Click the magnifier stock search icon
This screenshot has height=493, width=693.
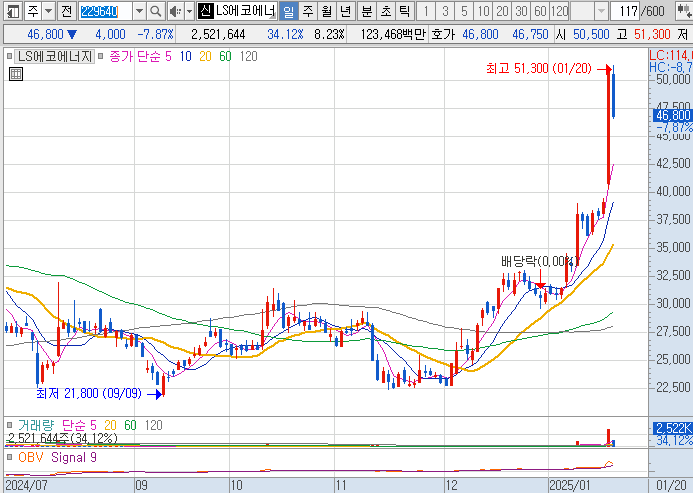pos(155,11)
